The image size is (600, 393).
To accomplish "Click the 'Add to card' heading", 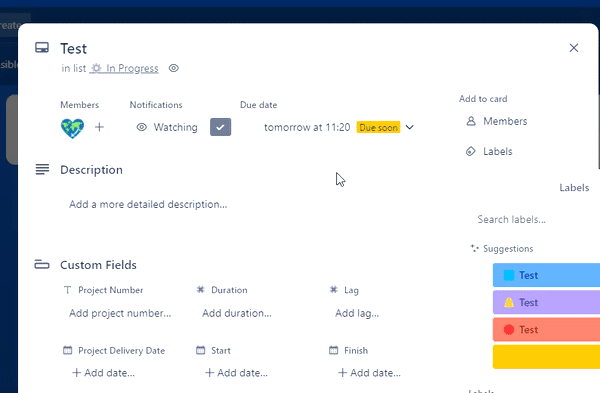I will [483, 99].
